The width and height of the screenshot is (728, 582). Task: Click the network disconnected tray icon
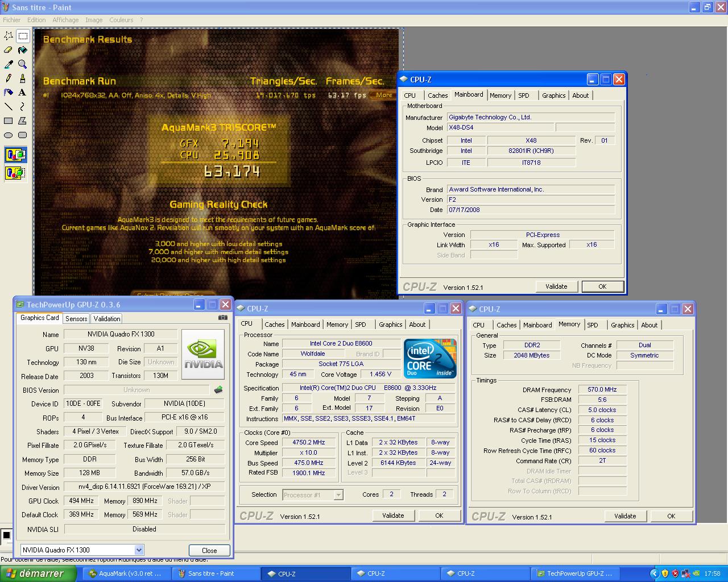coord(685,573)
